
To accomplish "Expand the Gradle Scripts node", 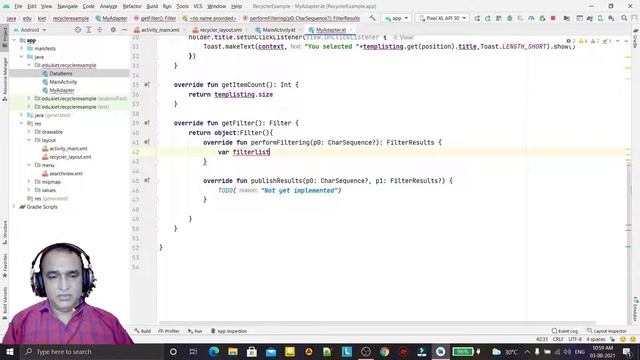I will pos(14,207).
